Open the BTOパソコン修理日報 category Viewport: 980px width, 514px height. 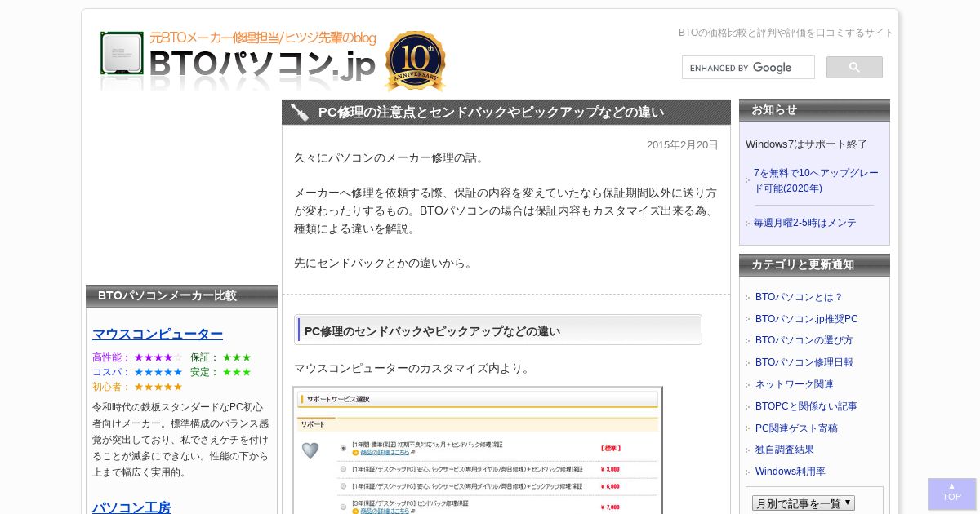pos(804,362)
